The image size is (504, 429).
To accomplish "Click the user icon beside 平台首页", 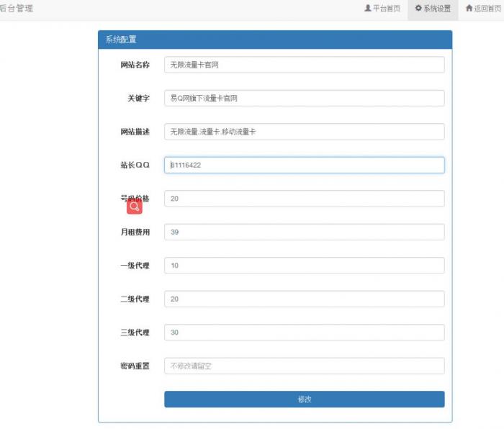I will (368, 9).
